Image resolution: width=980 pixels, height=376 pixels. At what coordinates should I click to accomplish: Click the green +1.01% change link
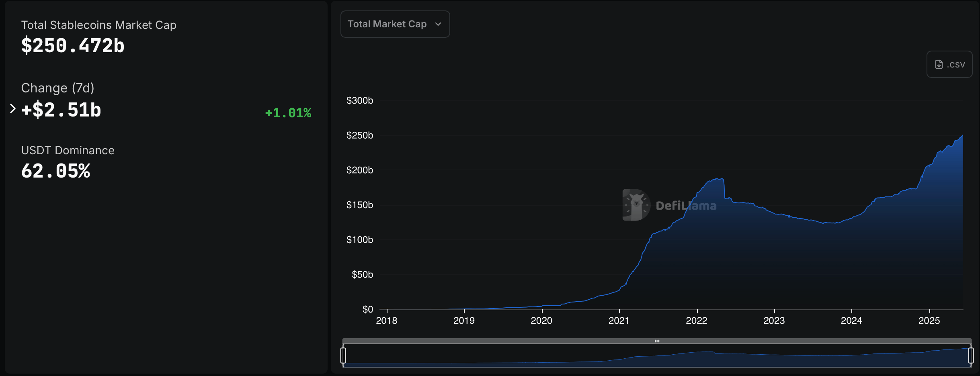tap(288, 113)
